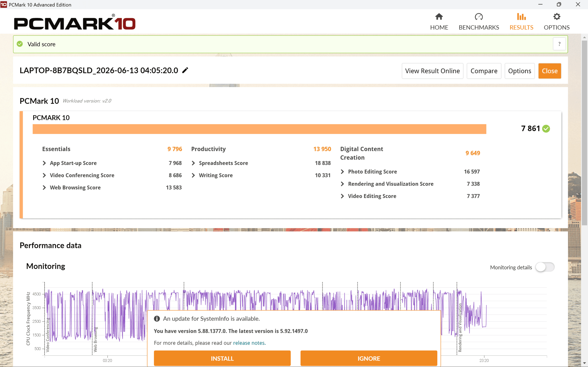Click the vertical scrollbar thumb
The width and height of the screenshot is (588, 367).
pos(584,133)
